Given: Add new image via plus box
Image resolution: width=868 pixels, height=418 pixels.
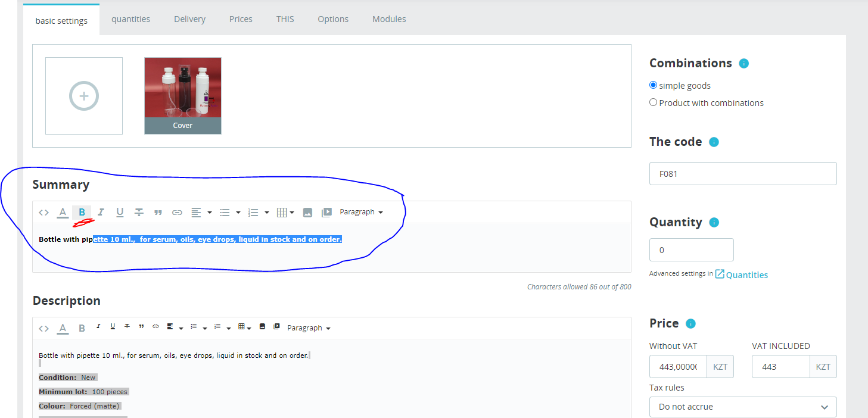Looking at the screenshot, I should [x=84, y=96].
